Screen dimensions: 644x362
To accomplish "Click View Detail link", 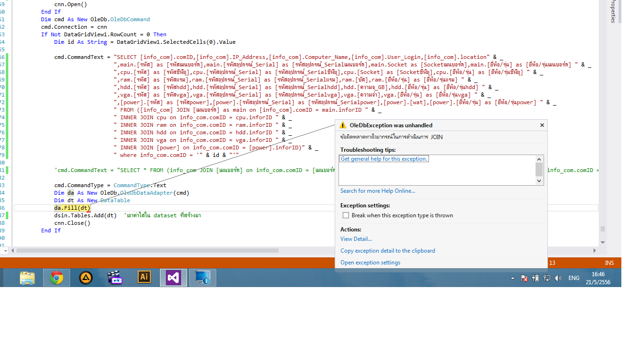I will [x=356, y=239].
